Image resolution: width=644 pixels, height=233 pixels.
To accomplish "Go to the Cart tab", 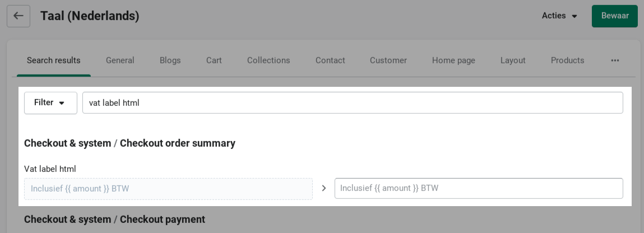I will point(214,60).
